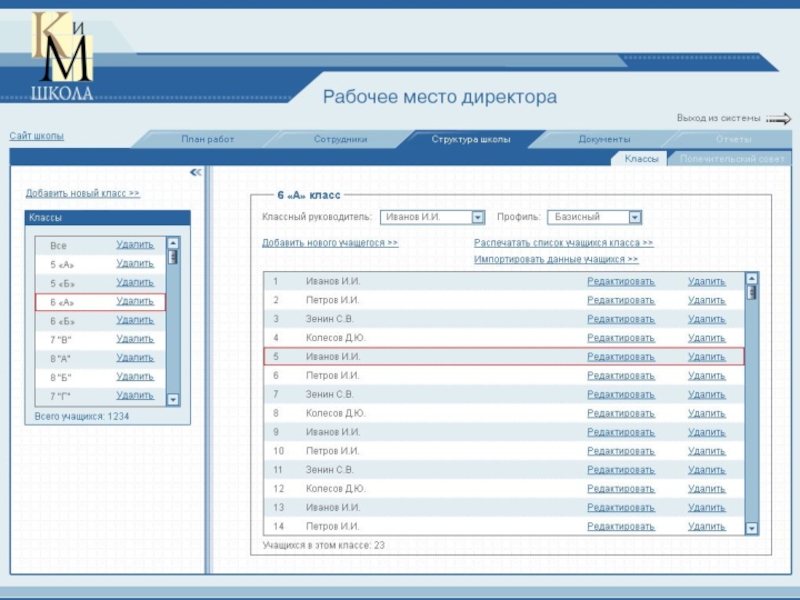Click Добавить новый класс link
Screen dimensions: 800x600
(x=82, y=193)
